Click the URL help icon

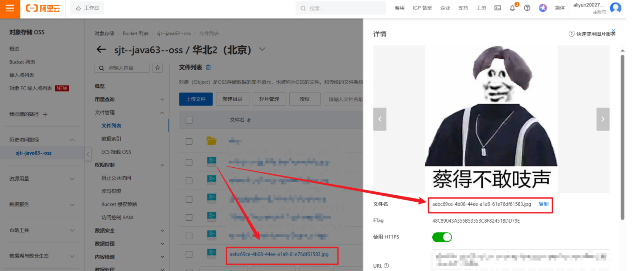(386, 266)
